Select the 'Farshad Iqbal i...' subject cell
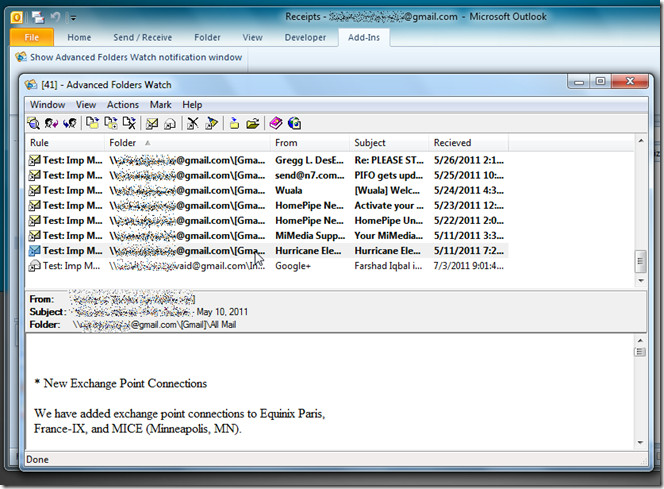This screenshot has width=664, height=489. tap(388, 266)
